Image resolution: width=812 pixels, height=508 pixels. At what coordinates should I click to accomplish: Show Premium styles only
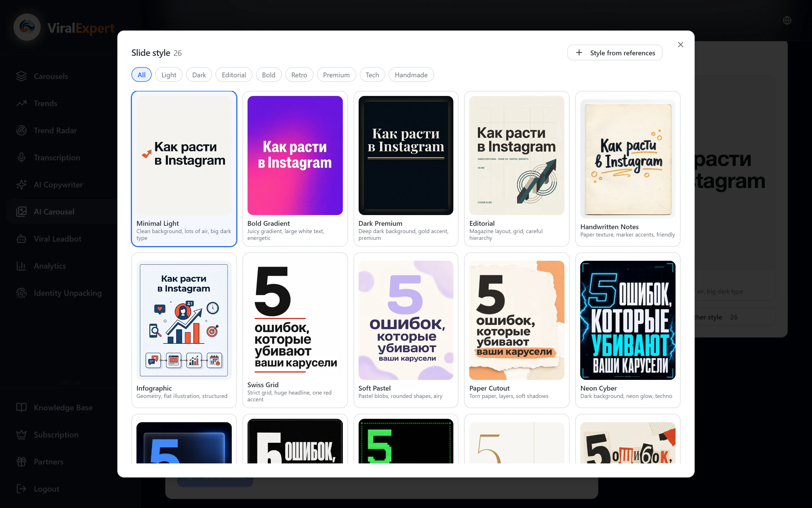pos(337,75)
